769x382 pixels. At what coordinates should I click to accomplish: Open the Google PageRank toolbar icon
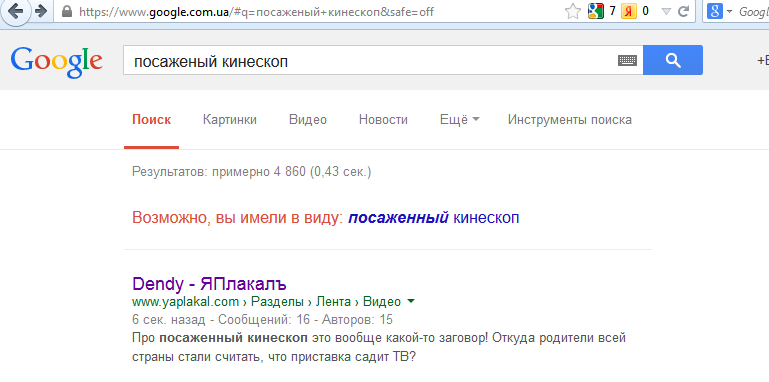(x=596, y=11)
